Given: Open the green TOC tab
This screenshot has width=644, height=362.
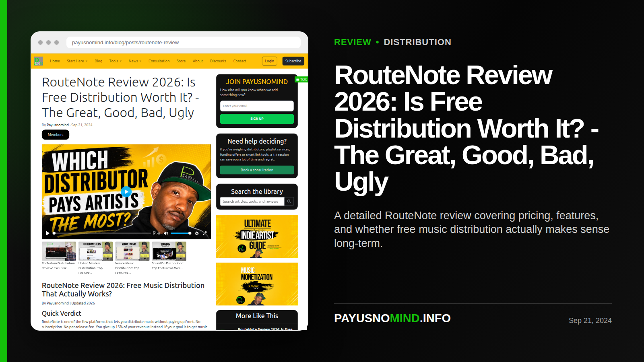Looking at the screenshot, I should 301,80.
